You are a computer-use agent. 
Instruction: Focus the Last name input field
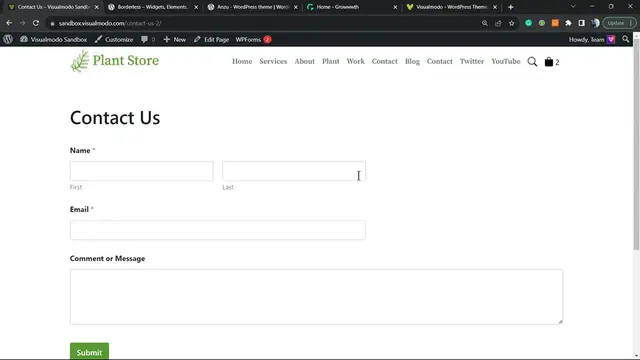[294, 171]
